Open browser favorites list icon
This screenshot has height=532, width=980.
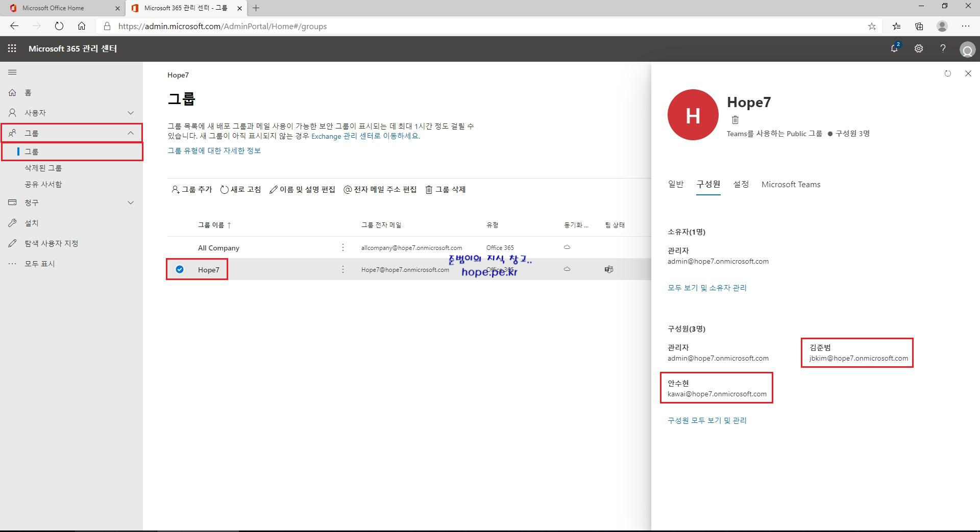click(896, 26)
